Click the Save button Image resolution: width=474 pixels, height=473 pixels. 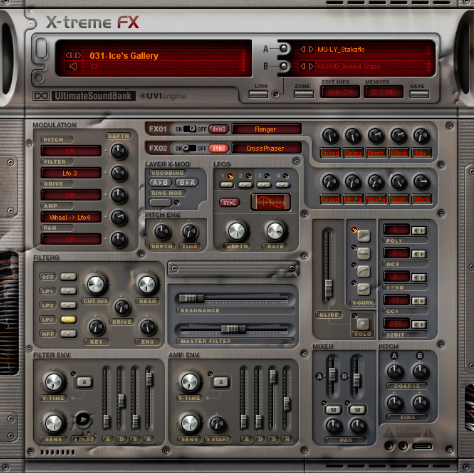(x=419, y=94)
